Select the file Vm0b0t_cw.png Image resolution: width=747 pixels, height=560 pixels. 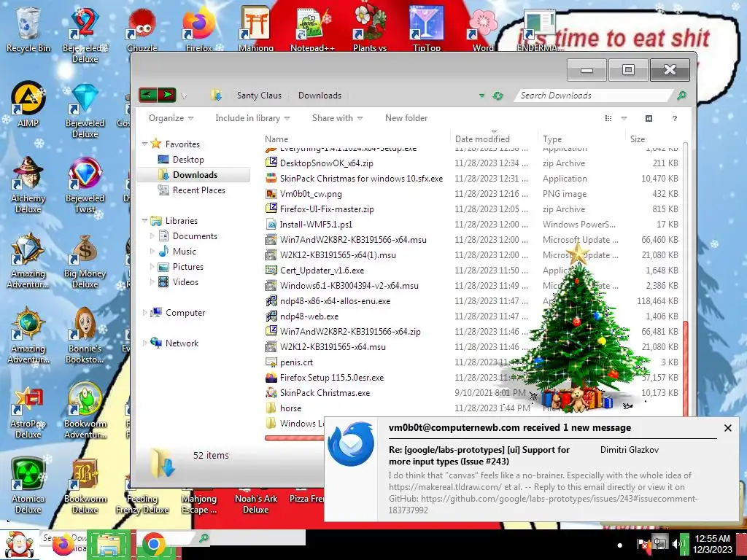pyautogui.click(x=311, y=194)
